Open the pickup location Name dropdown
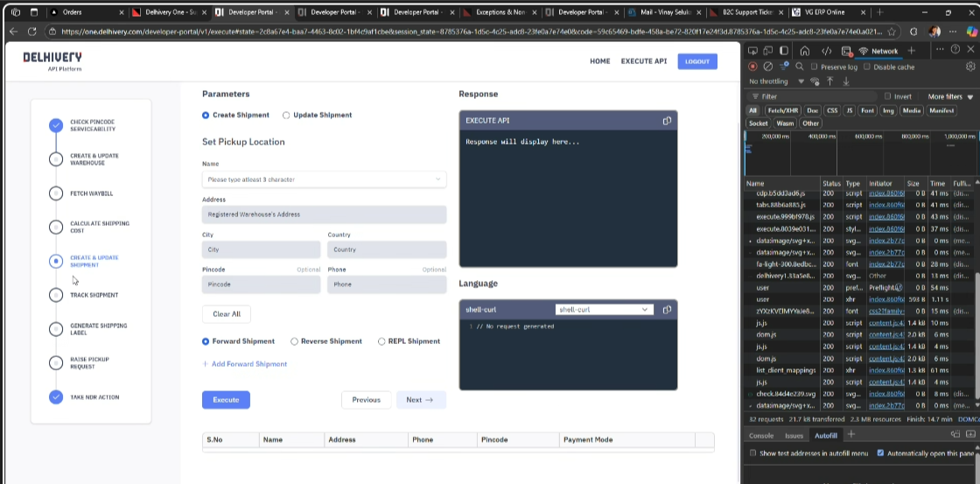980x484 pixels. coord(324,179)
